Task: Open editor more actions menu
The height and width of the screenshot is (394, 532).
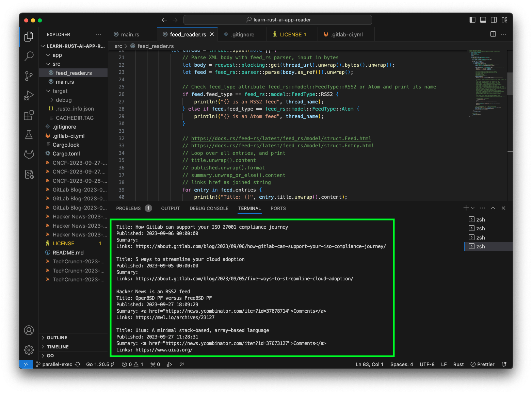Action: pyautogui.click(x=503, y=34)
